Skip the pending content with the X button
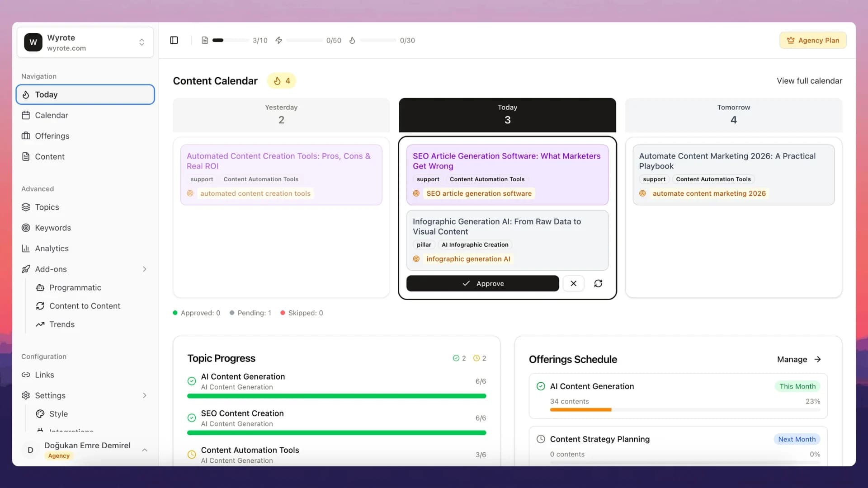This screenshot has width=868, height=488. tap(573, 283)
